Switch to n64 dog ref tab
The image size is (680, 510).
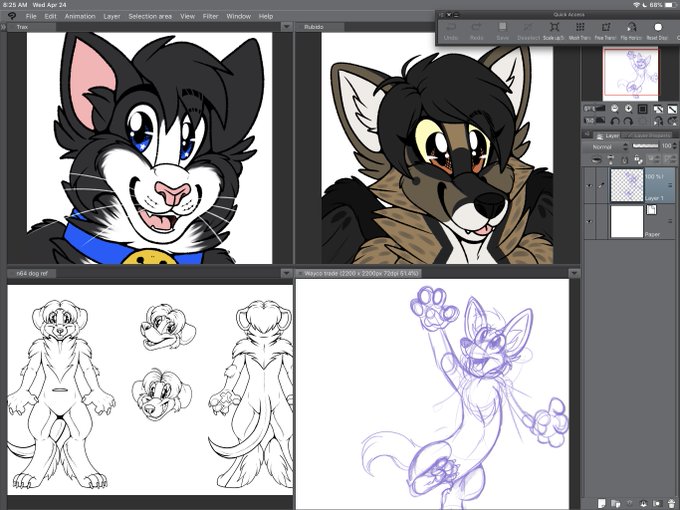32,273
